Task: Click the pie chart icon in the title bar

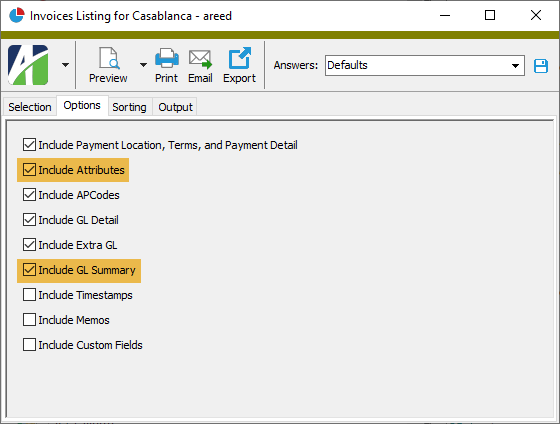Action: coord(16,15)
